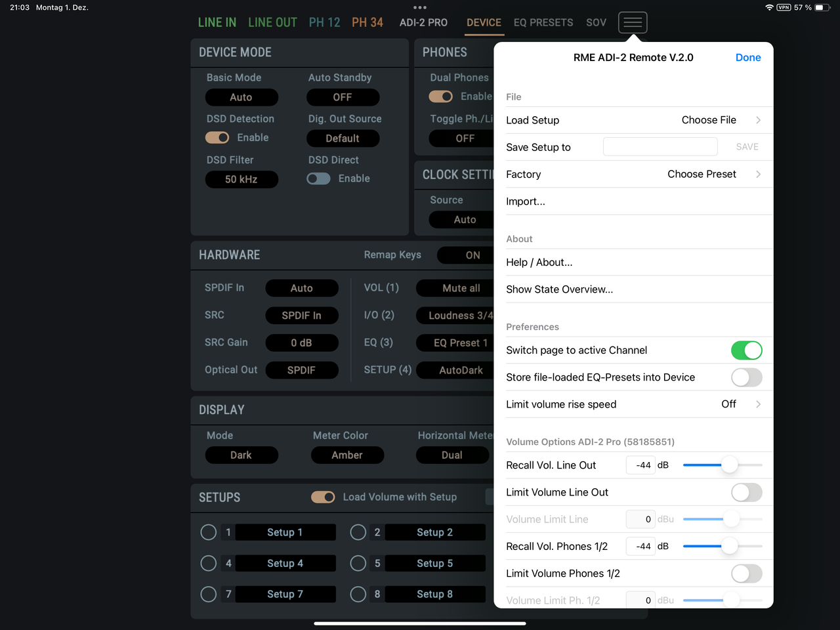This screenshot has height=630, width=840.
Task: Click the SAVE button
Action: pos(747,147)
